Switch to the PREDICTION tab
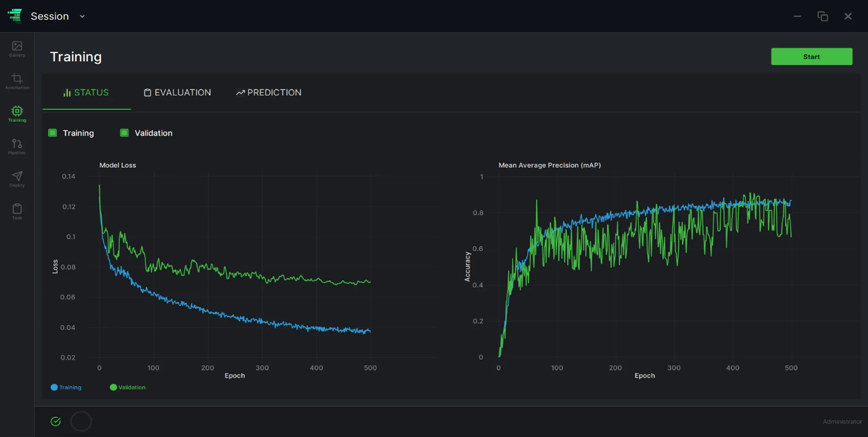This screenshot has width=868, height=437. coord(269,93)
